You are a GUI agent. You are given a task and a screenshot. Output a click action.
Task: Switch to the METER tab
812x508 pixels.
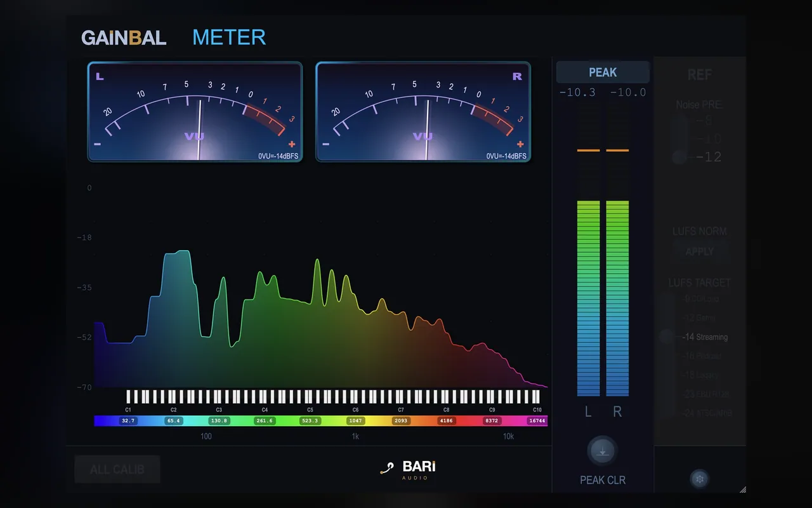point(229,37)
